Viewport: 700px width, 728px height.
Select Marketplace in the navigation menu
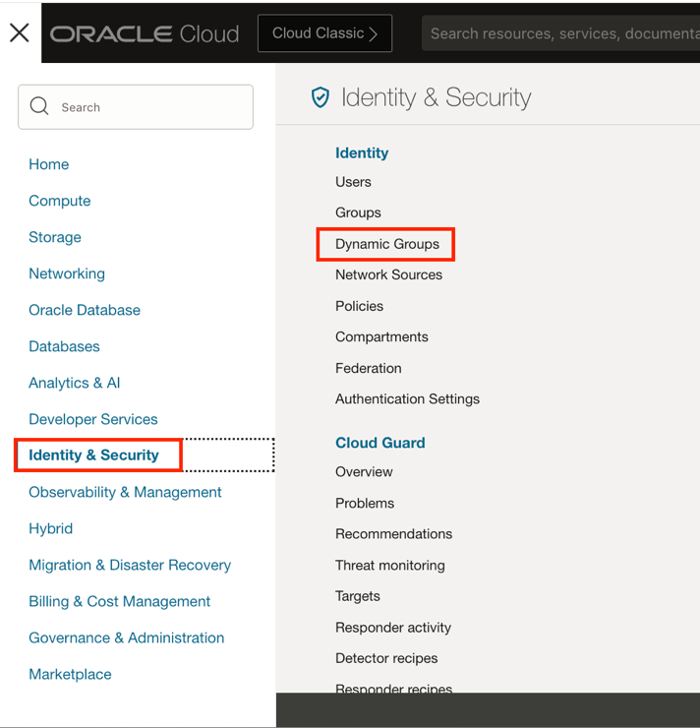tap(70, 674)
